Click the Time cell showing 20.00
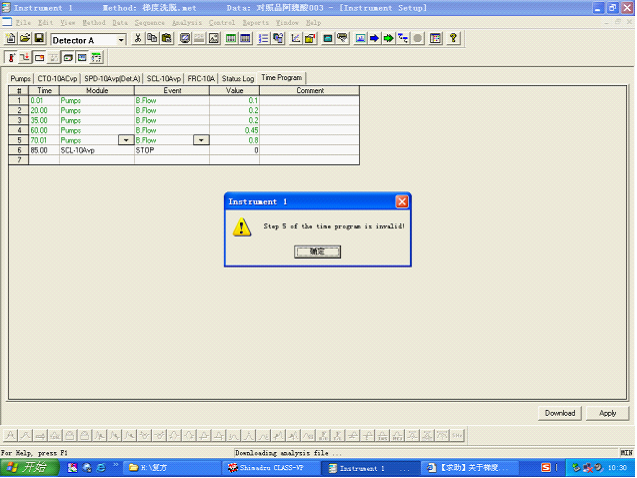 [44, 110]
